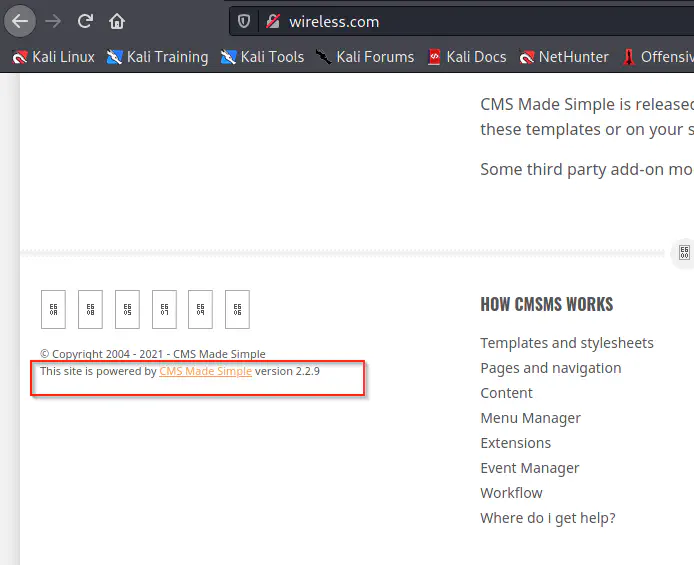Click the wireless.com address bar
Image resolution: width=694 pixels, height=565 pixels.
[450, 21]
